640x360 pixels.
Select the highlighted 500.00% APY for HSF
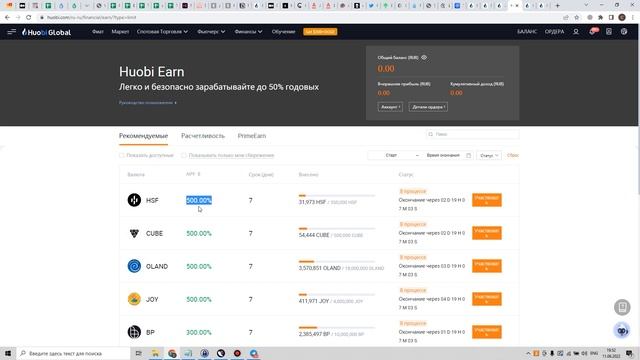(x=199, y=200)
